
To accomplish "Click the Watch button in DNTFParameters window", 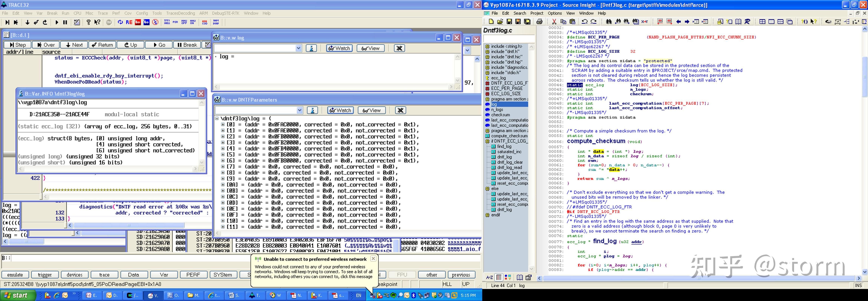I will coord(340,110).
